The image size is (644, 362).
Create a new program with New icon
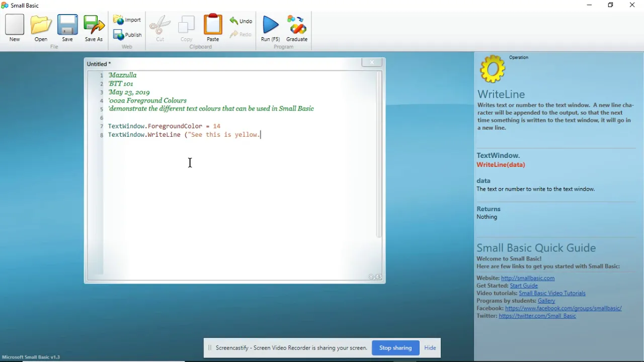pyautogui.click(x=15, y=28)
